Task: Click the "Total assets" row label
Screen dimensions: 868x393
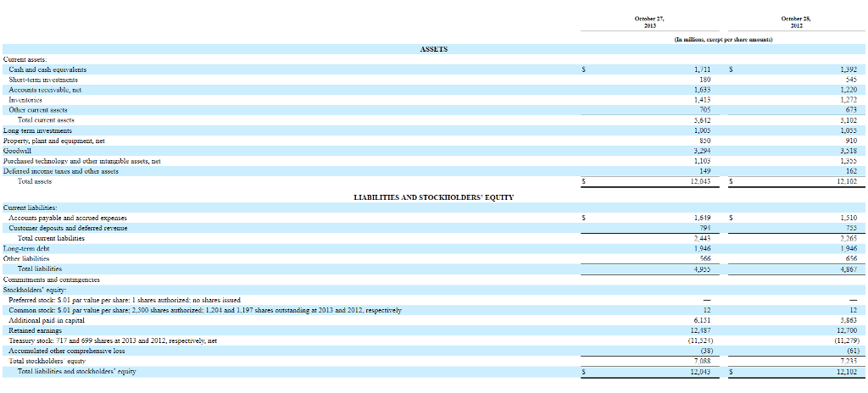Action: click(35, 181)
